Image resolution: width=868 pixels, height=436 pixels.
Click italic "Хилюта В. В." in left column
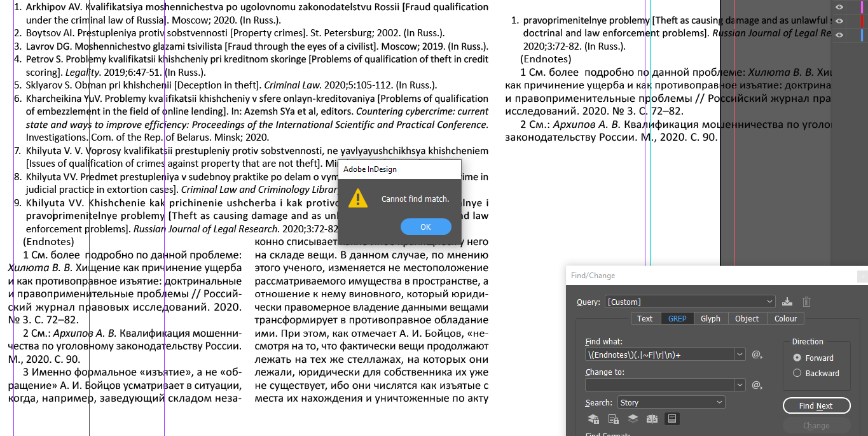[x=40, y=268]
